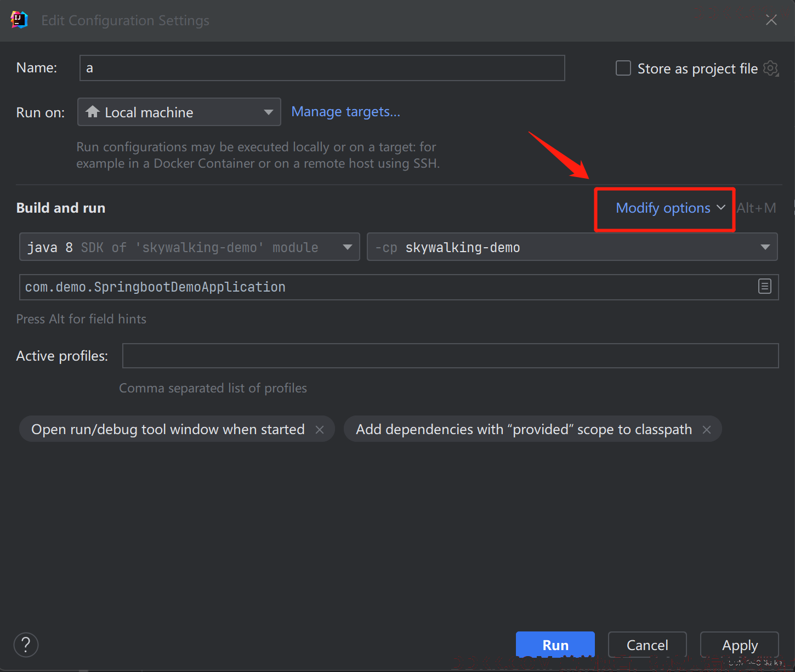Click into the Name input field
This screenshot has height=672, width=795.
coord(322,68)
